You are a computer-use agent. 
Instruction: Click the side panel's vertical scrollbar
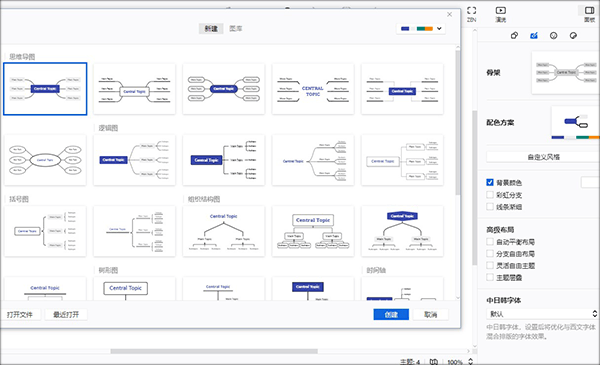[x=474, y=187]
